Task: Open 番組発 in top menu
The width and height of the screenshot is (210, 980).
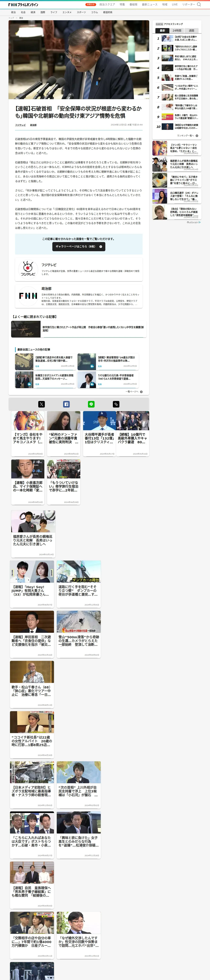Action: (x=133, y=5)
